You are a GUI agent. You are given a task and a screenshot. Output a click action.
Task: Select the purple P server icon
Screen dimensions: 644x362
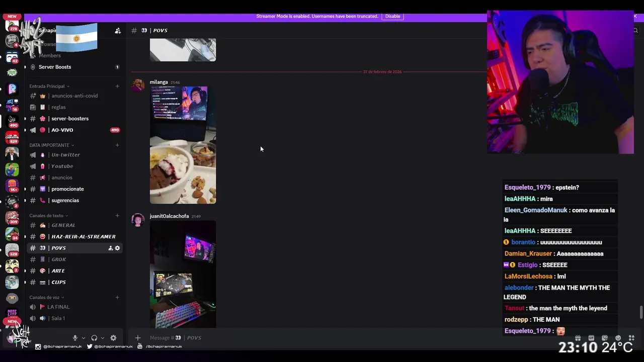pos(12,89)
